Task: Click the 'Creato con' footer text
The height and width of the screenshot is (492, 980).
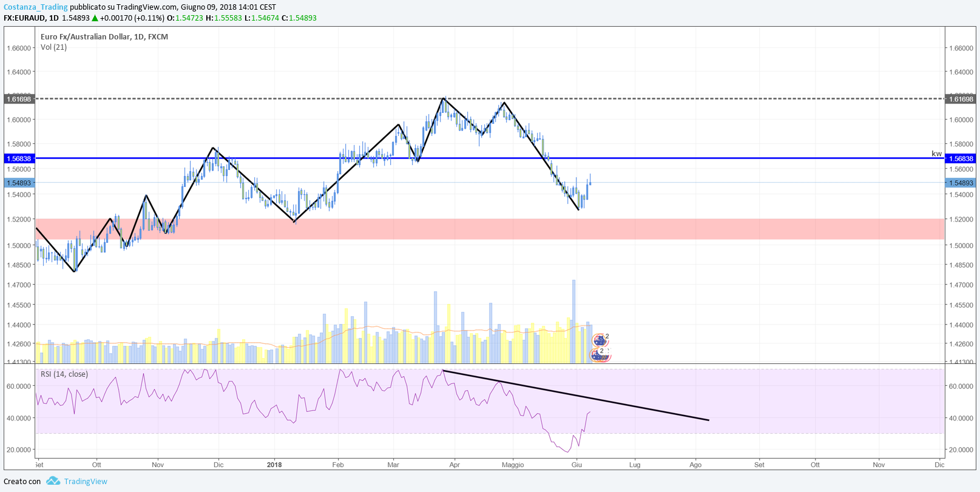Action: (x=22, y=482)
